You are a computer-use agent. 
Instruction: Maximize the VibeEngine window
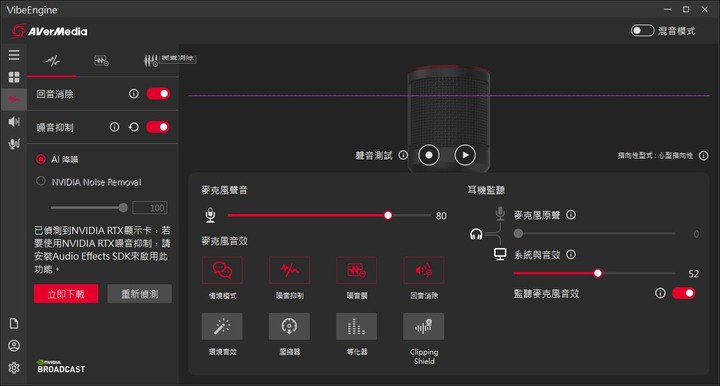686,9
